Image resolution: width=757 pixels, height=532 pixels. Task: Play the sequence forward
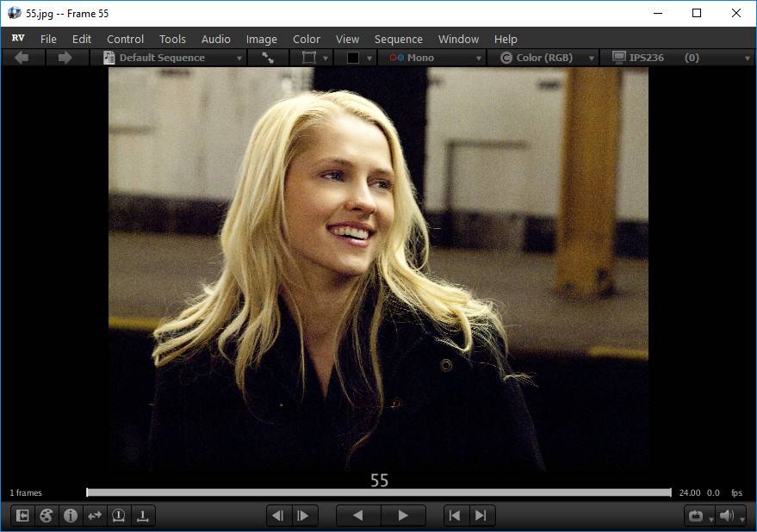point(402,516)
